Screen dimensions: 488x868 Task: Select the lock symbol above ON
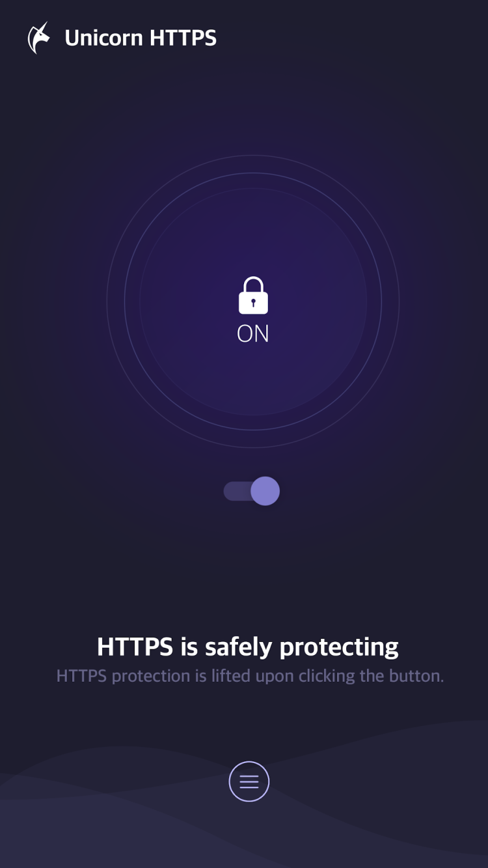[253, 295]
